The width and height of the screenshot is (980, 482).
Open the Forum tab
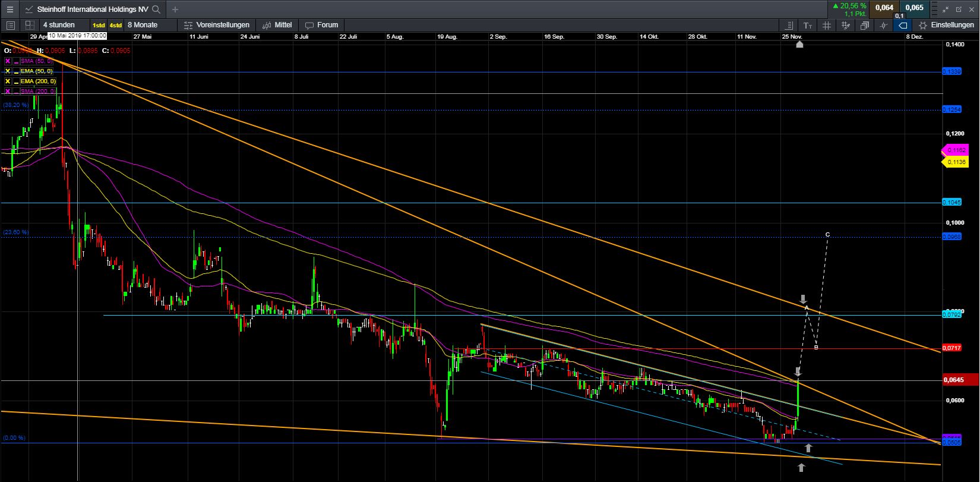(321, 25)
